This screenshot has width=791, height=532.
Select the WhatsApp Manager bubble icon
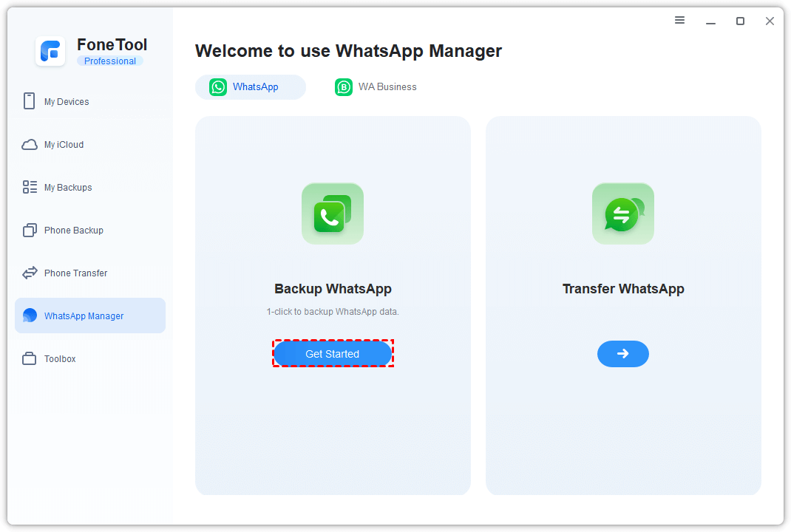click(x=30, y=316)
